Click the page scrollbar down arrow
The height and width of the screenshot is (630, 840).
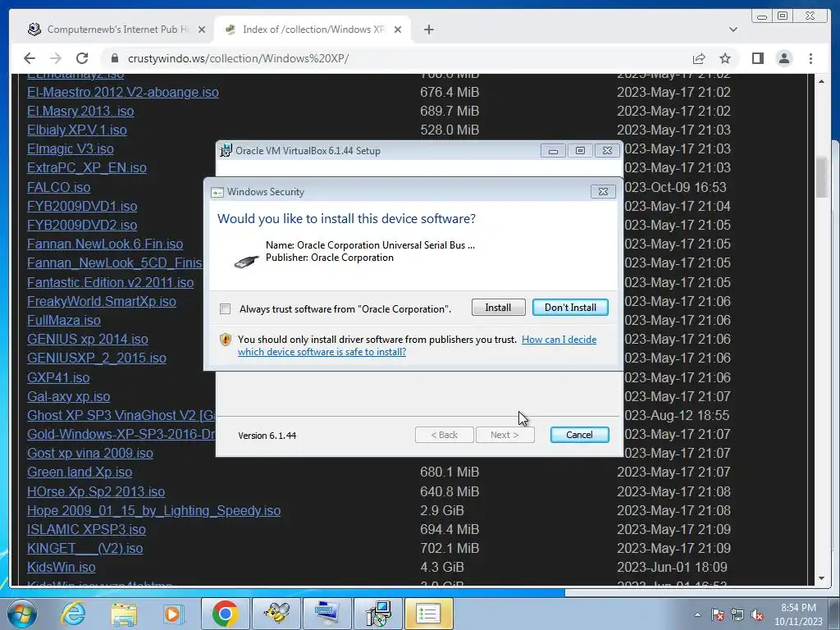[x=821, y=578]
